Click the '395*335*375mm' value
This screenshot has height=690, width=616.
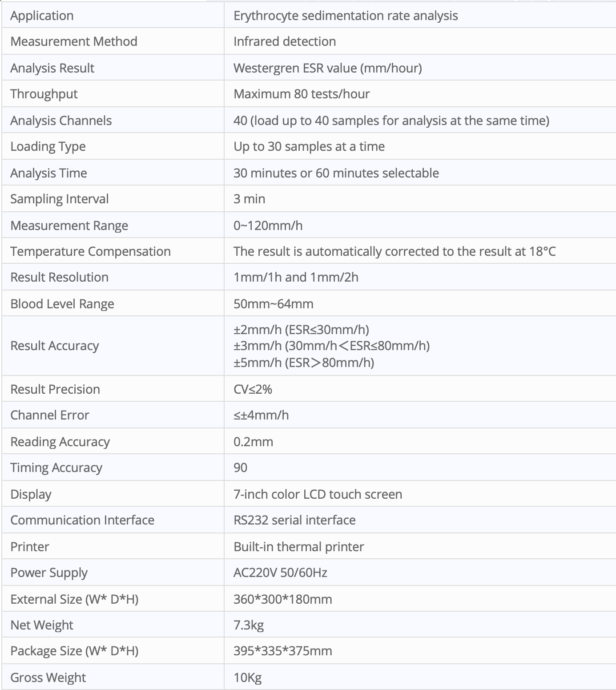point(283,651)
